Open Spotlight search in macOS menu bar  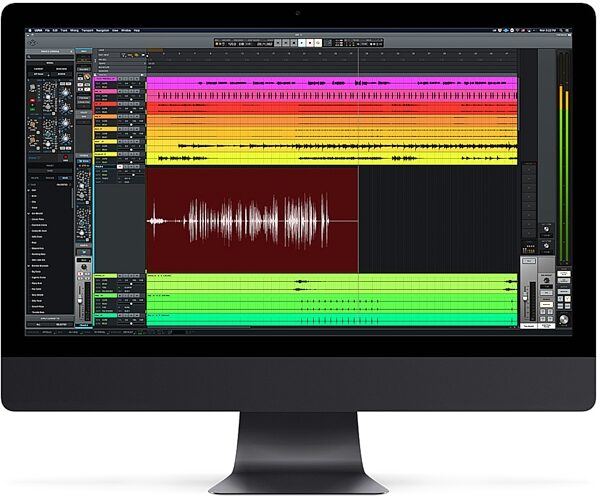pyautogui.click(x=561, y=30)
